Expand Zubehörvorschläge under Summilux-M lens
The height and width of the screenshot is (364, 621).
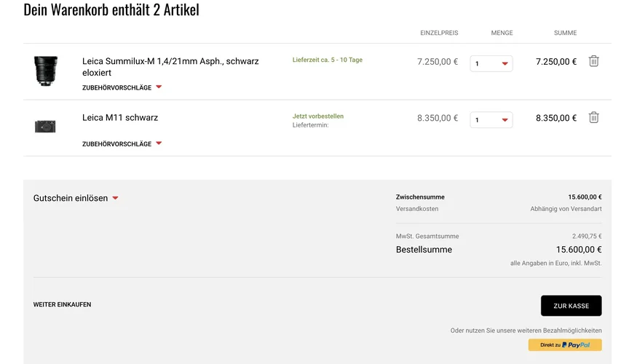click(122, 87)
